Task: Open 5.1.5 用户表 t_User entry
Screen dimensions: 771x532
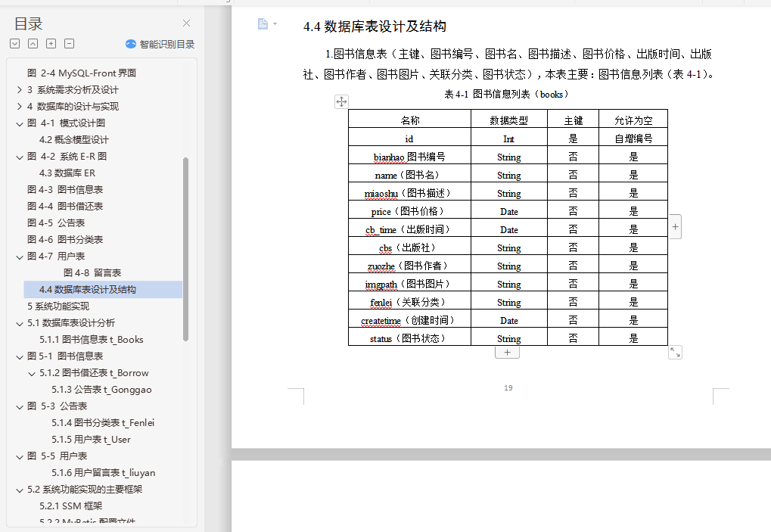Action: coord(91,440)
